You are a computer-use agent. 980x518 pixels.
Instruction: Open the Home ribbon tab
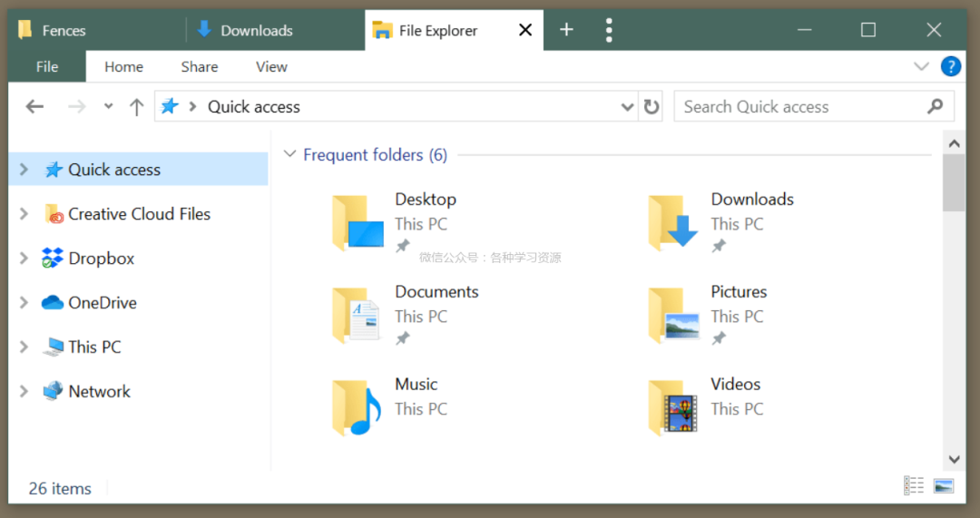click(123, 67)
